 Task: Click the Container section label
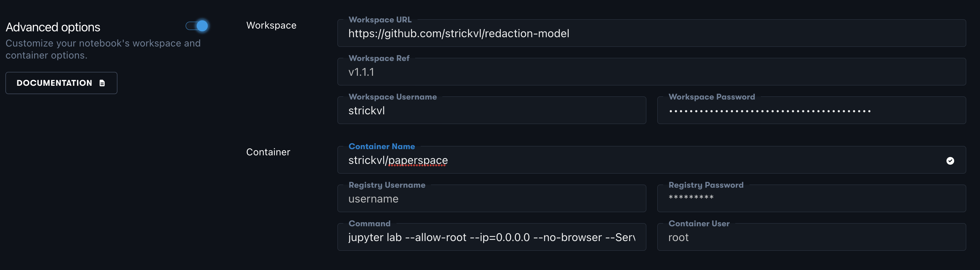[x=268, y=152]
